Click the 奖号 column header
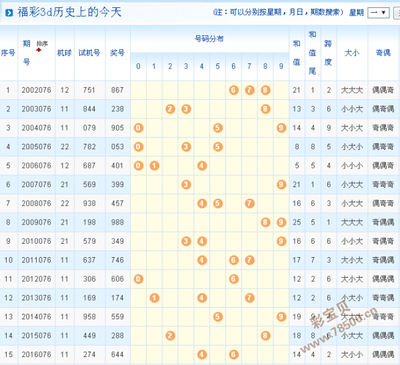Screen dimensions: 400x365 pyautogui.click(x=117, y=53)
